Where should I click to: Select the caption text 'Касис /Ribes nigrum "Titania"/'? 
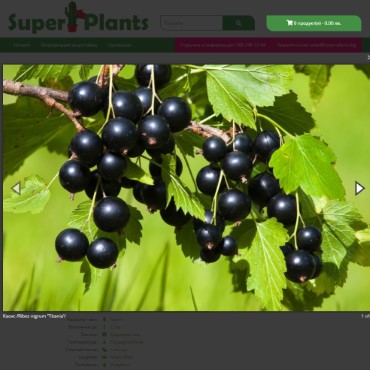click(34, 316)
